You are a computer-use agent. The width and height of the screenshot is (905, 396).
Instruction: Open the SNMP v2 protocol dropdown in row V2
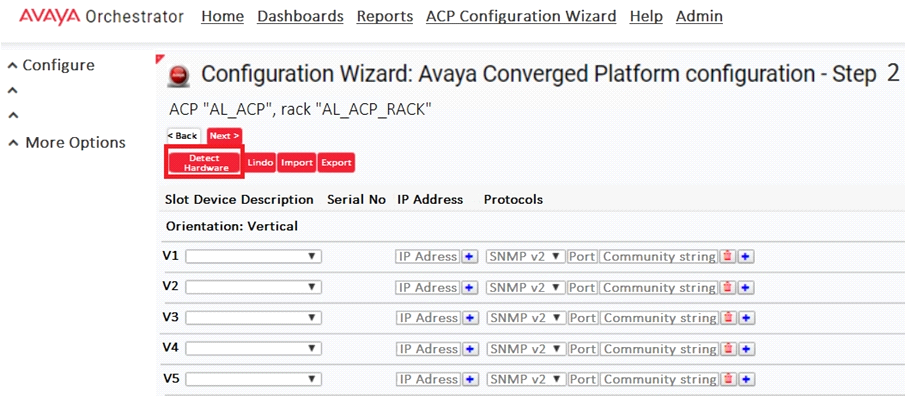pyautogui.click(x=526, y=287)
